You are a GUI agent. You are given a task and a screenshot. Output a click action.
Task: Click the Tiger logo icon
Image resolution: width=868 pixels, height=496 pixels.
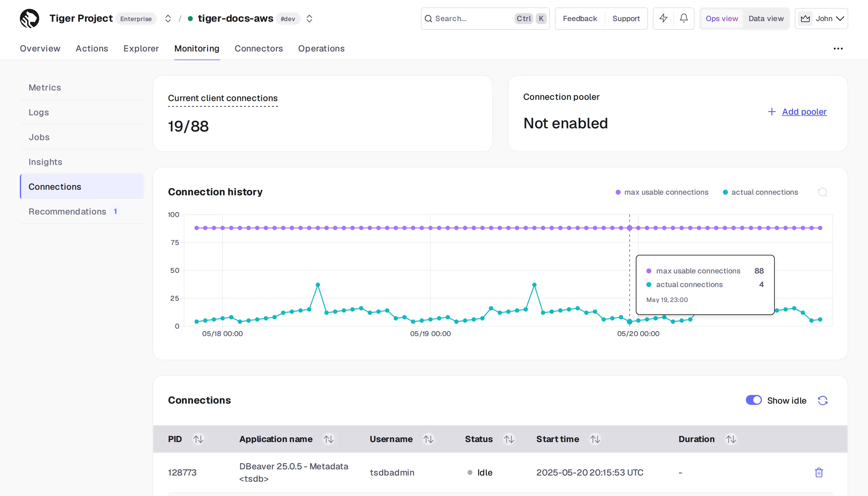click(29, 18)
